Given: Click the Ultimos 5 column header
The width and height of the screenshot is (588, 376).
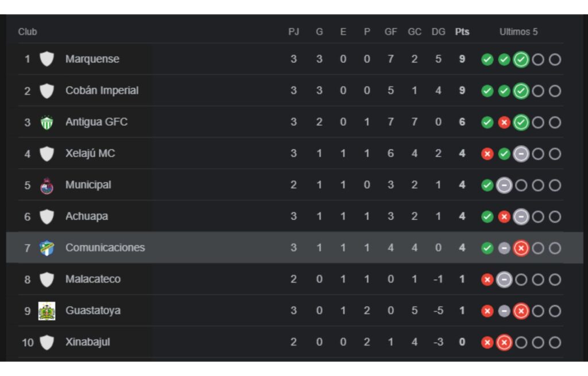Looking at the screenshot, I should tap(519, 32).
